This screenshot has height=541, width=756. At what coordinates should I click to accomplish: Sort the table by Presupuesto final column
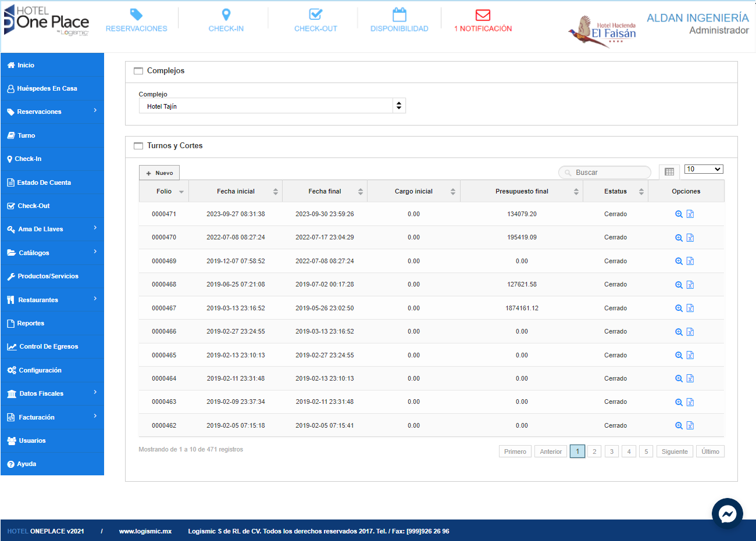522,191
